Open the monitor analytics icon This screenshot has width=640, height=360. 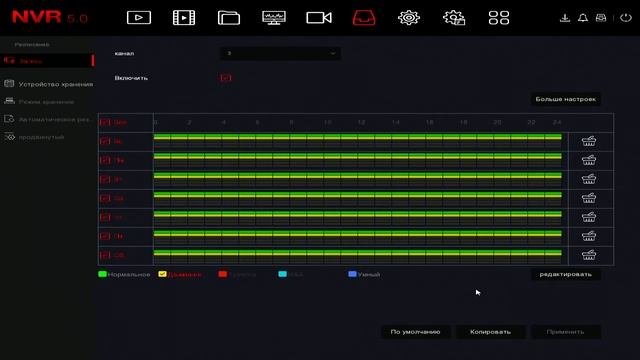(x=273, y=18)
